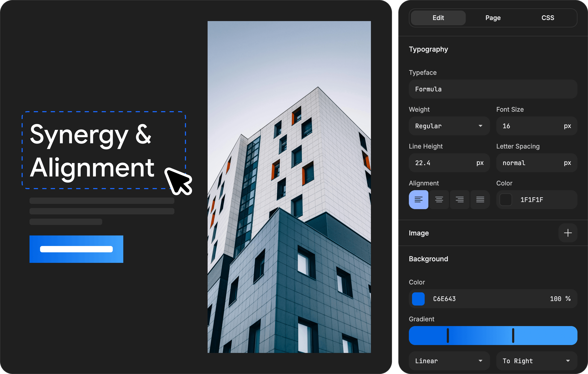Select left text alignment

(x=419, y=200)
